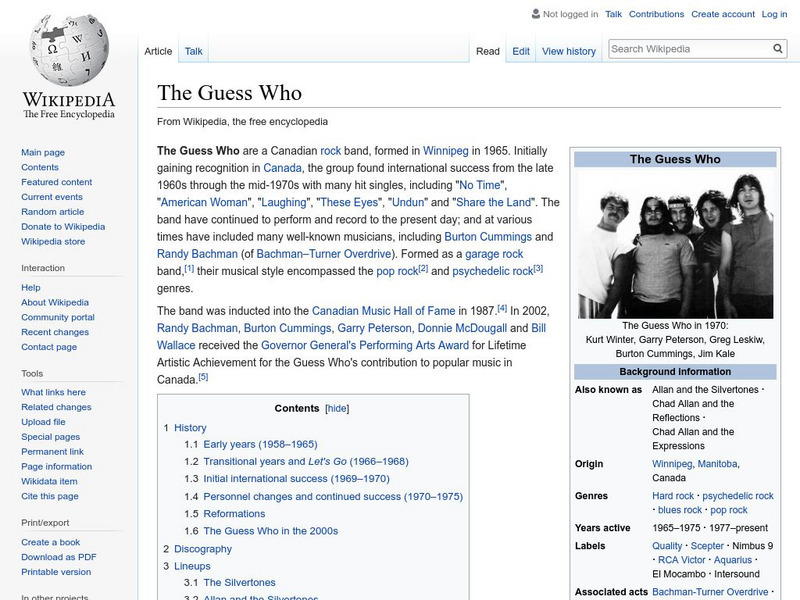Image resolution: width=800 pixels, height=600 pixels.
Task: Click citation reference [1]
Action: coord(189,268)
